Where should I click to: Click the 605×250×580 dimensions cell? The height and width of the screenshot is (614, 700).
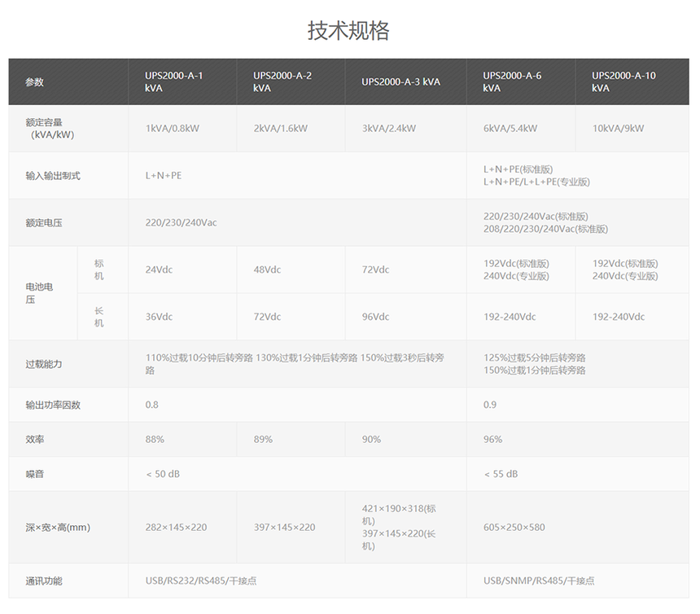click(514, 528)
